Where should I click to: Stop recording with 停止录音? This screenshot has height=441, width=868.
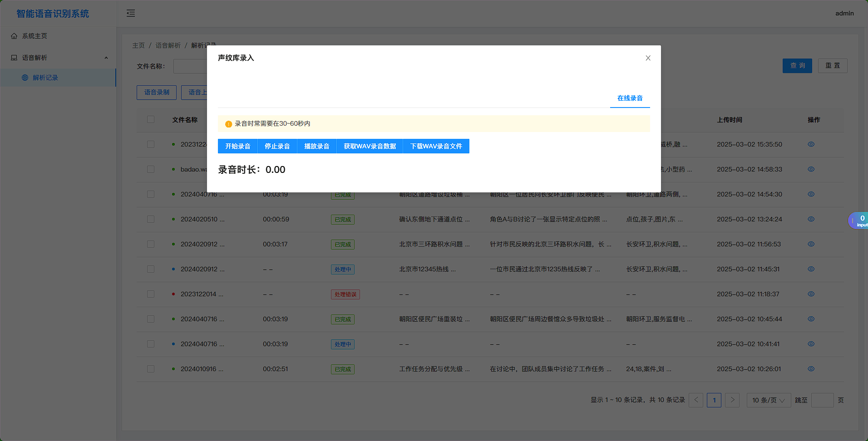pyautogui.click(x=277, y=146)
